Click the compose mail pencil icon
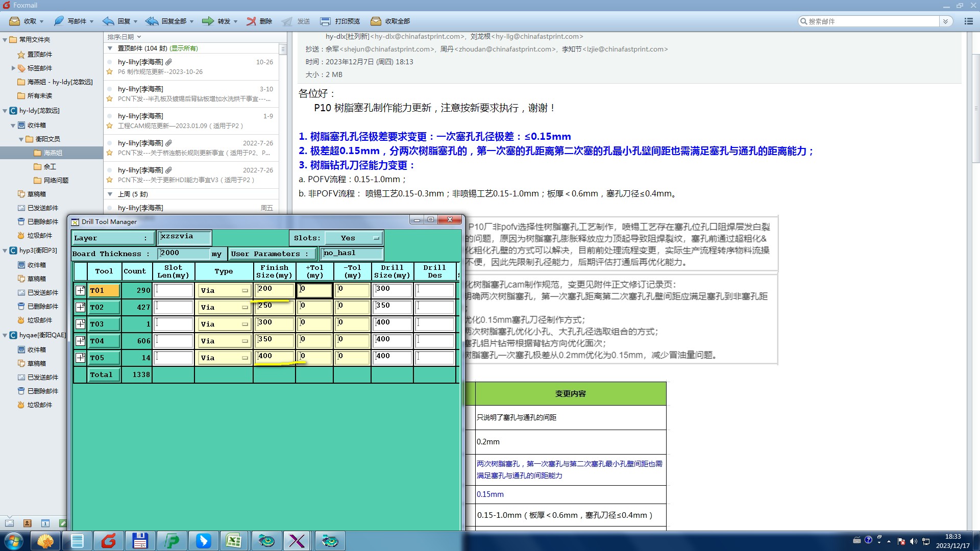980x551 pixels. coord(59,21)
